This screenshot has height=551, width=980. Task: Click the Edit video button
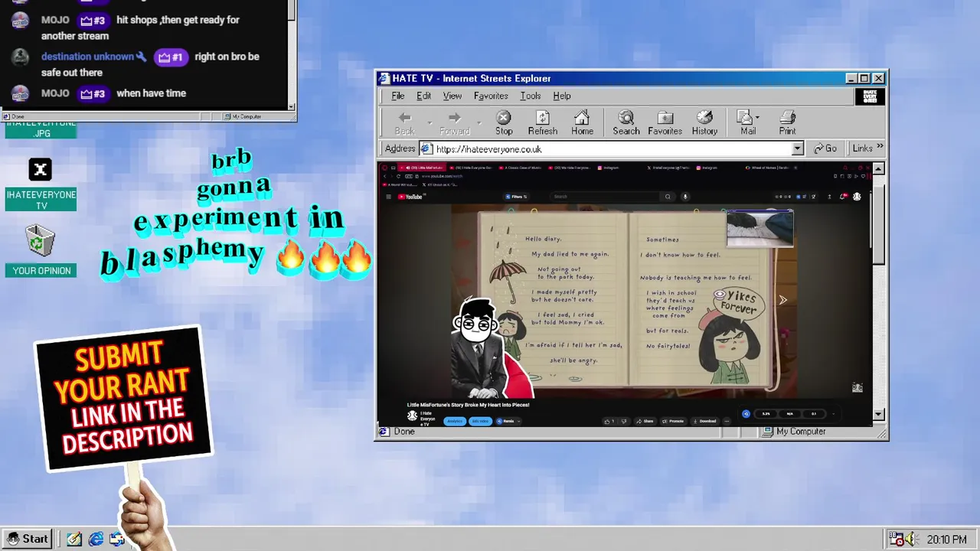(x=480, y=421)
